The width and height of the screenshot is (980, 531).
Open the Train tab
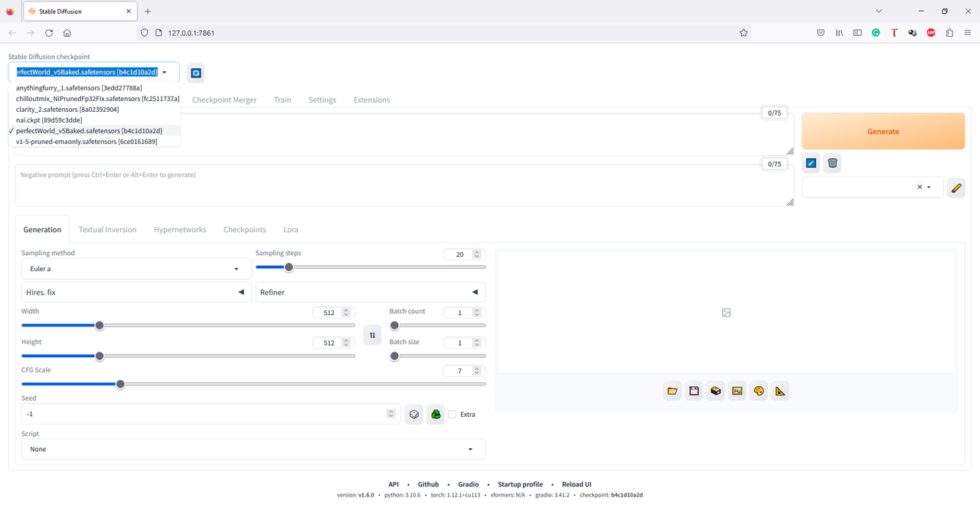[x=283, y=100]
